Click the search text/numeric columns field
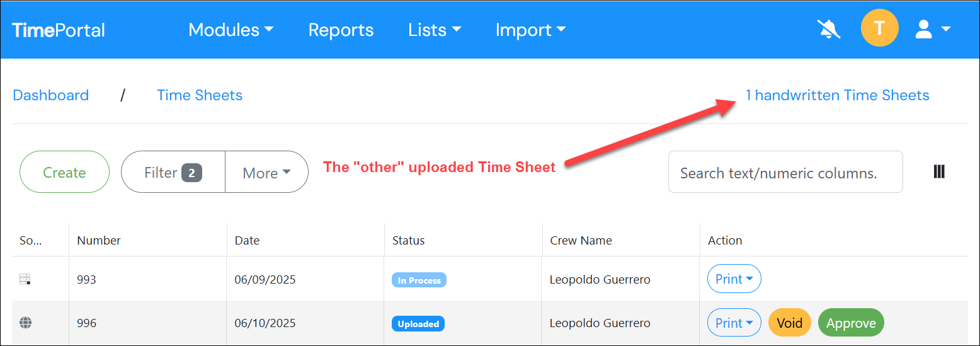Viewport: 980px width, 346px height. [785, 172]
